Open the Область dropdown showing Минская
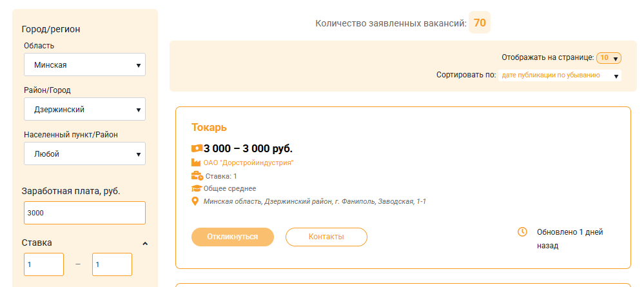644x287 pixels. coord(84,64)
